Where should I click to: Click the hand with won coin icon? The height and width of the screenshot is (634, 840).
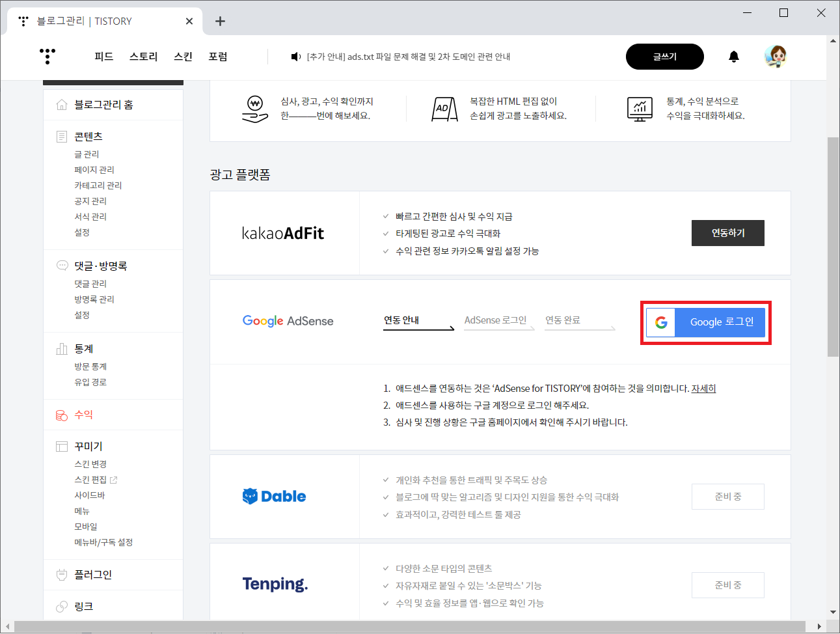[254, 109]
